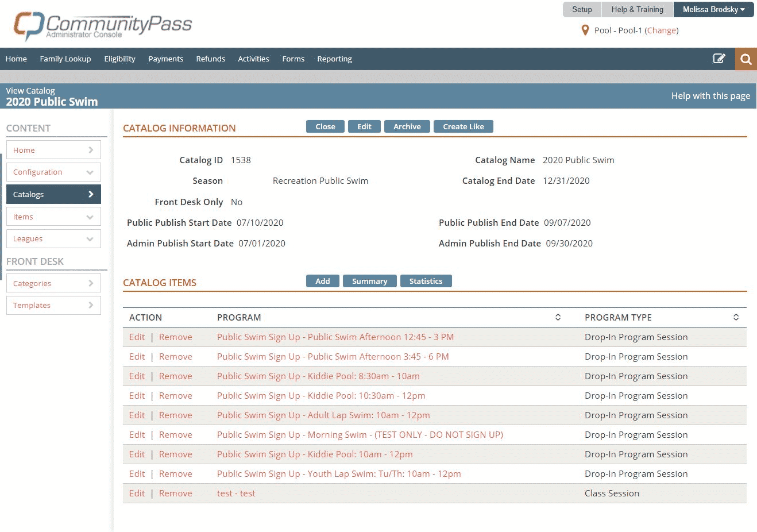The image size is (757, 532).
Task: Archive the 2020 Public Swim catalog
Action: [x=407, y=126]
